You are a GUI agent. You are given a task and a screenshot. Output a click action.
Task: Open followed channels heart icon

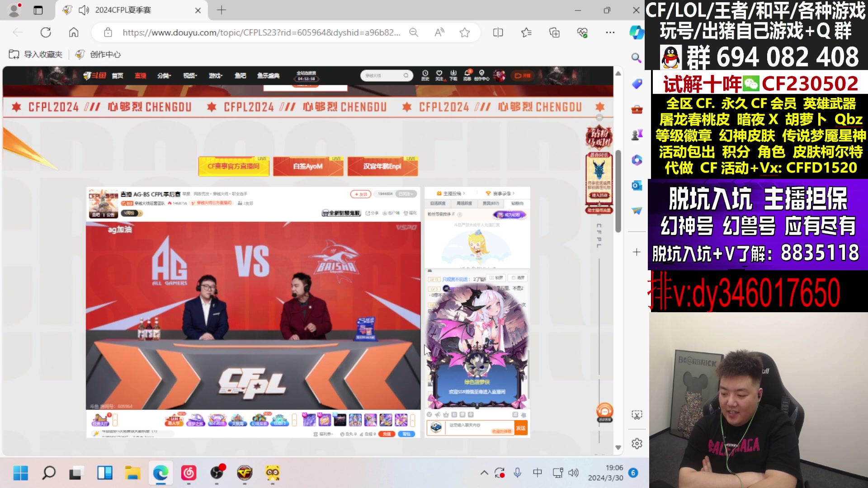point(439,75)
